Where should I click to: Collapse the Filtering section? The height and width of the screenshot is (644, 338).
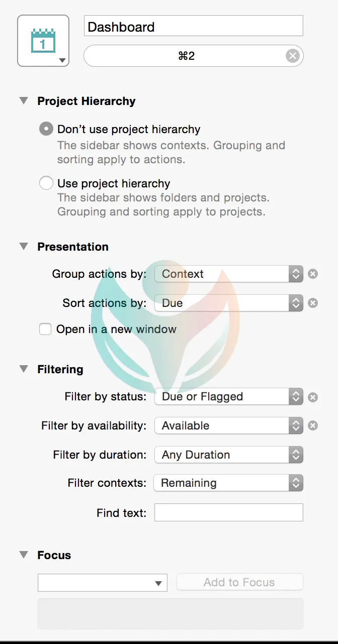pos(24,369)
